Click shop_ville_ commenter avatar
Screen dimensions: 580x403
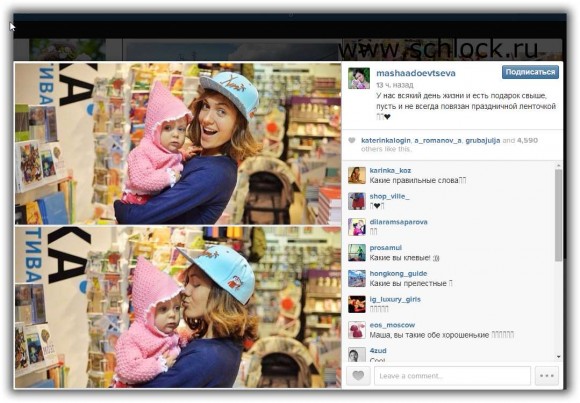[357, 201]
